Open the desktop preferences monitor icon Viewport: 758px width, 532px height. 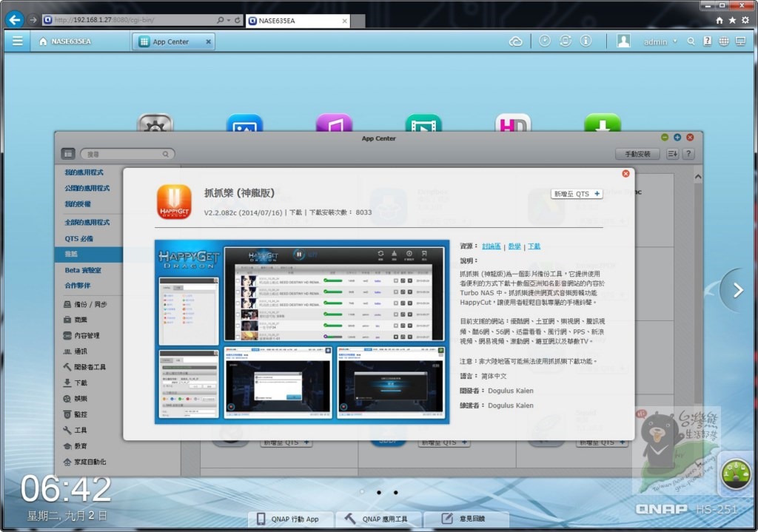click(x=740, y=41)
